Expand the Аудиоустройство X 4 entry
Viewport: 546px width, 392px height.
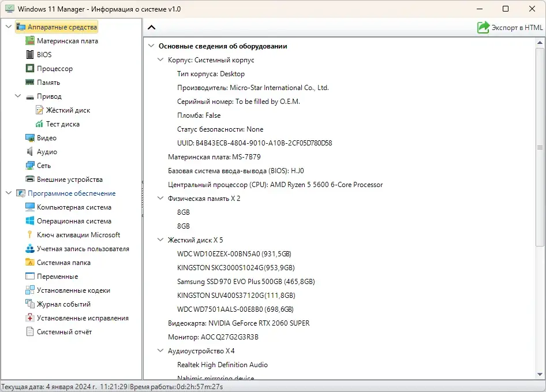tap(159, 350)
